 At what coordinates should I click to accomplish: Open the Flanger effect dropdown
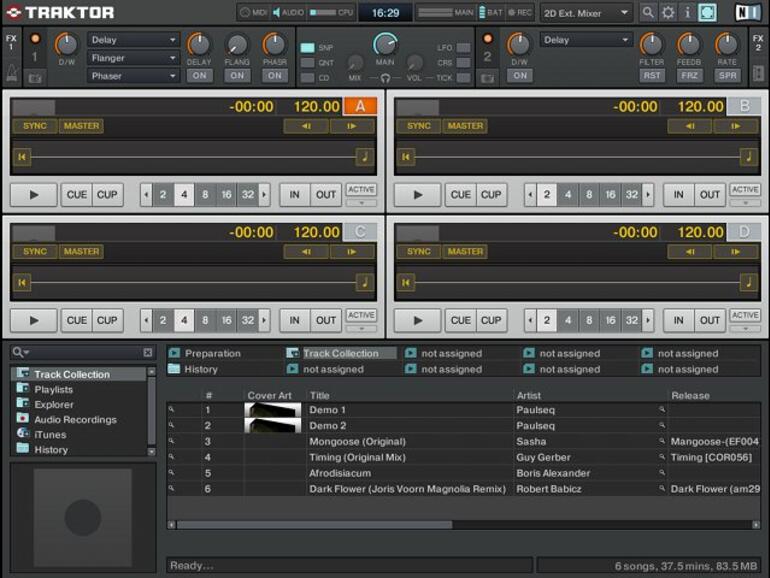coord(133,58)
